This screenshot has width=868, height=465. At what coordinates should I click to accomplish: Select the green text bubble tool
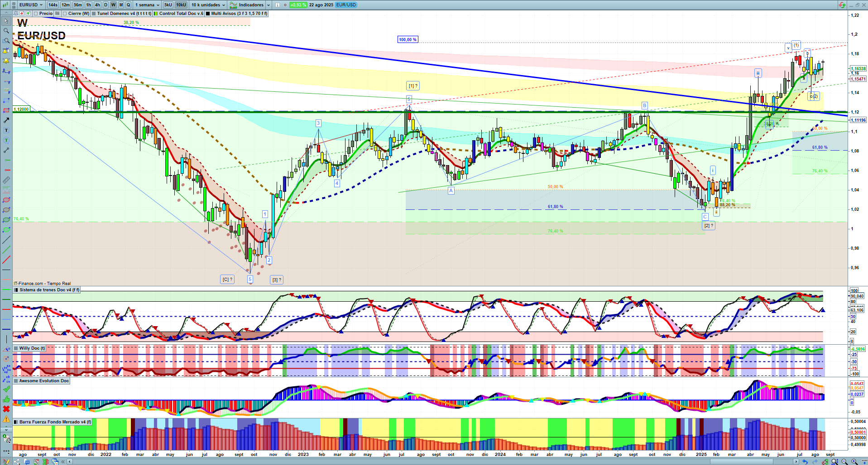point(6,140)
